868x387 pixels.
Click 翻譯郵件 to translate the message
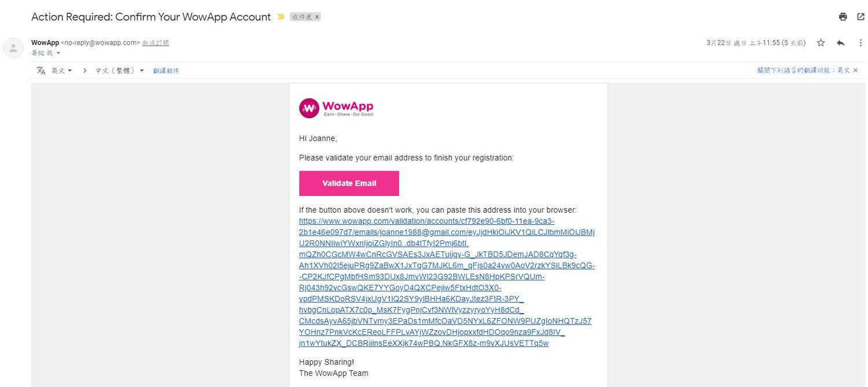(166, 71)
